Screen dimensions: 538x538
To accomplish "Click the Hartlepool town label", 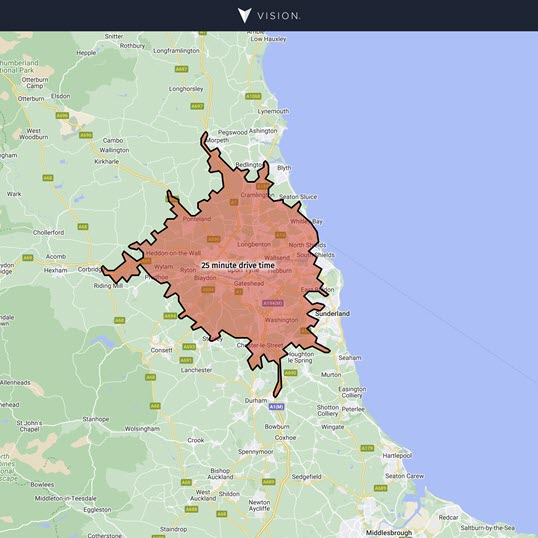I will [397, 456].
